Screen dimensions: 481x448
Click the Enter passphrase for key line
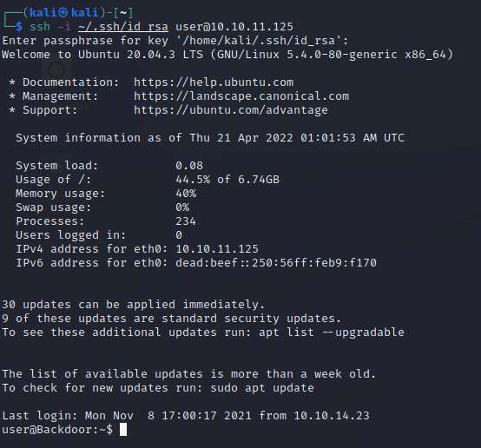[x=175, y=41]
